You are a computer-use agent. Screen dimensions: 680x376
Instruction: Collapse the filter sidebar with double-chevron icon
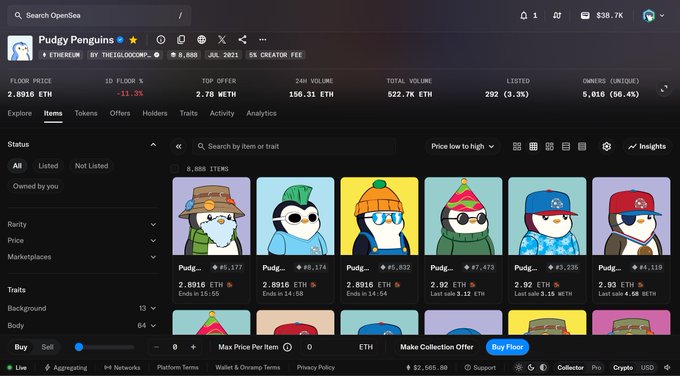pyautogui.click(x=179, y=147)
